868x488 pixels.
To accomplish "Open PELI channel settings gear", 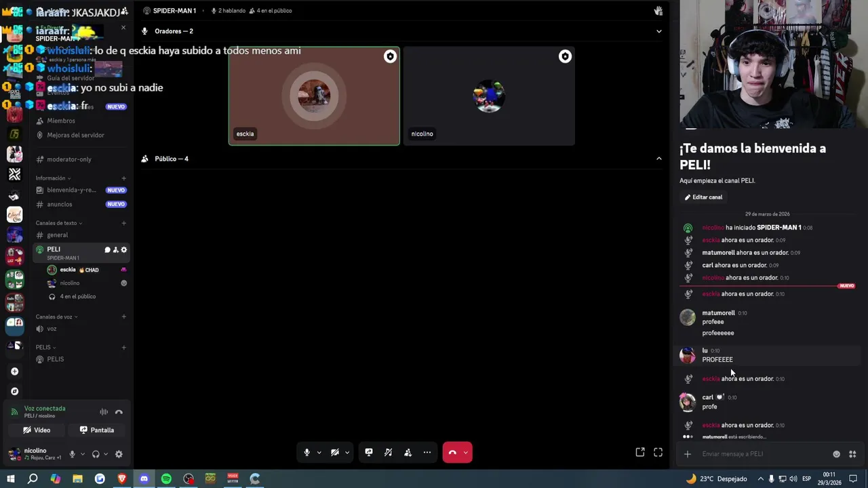I will point(123,250).
